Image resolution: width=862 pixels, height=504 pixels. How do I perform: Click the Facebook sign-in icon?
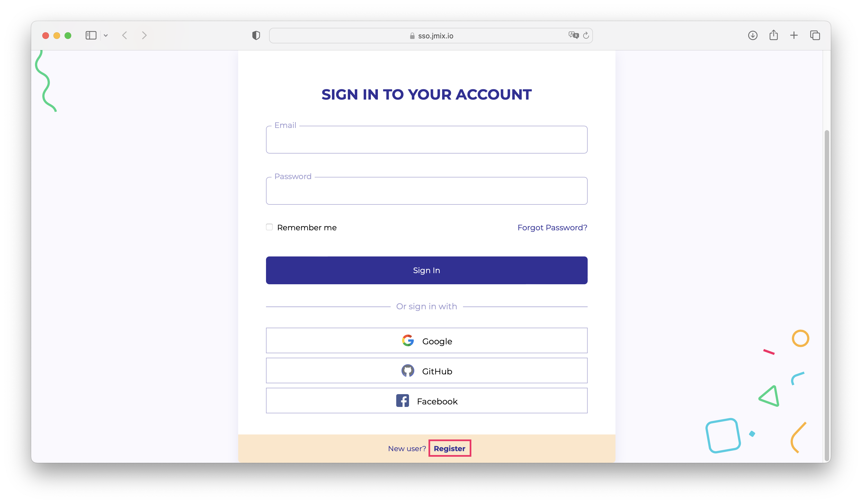point(403,401)
